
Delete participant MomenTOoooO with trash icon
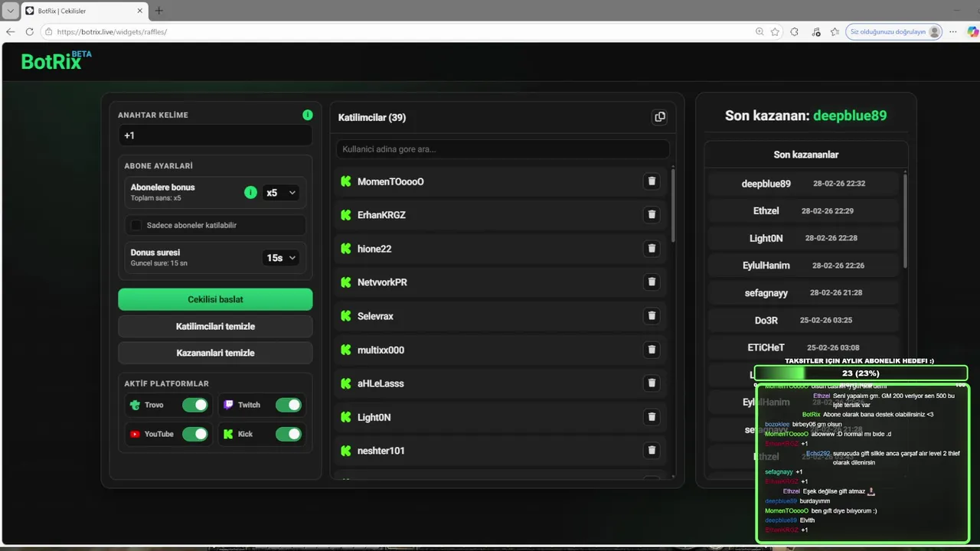point(652,181)
